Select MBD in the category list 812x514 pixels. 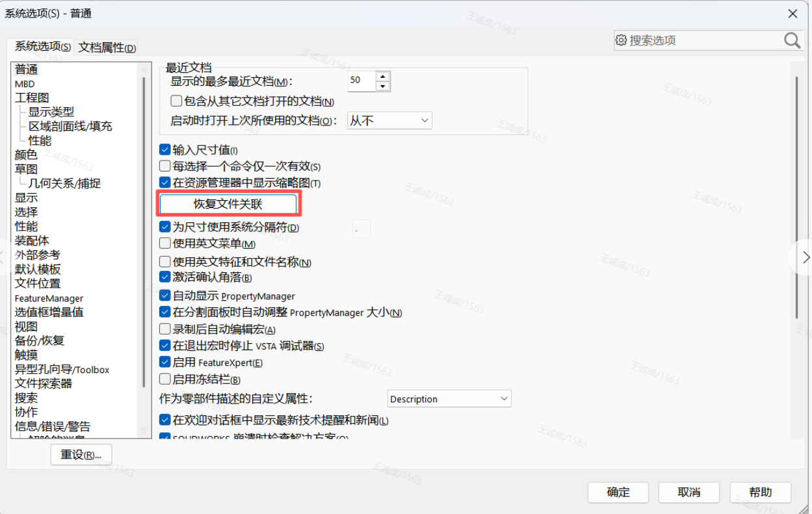coord(25,84)
